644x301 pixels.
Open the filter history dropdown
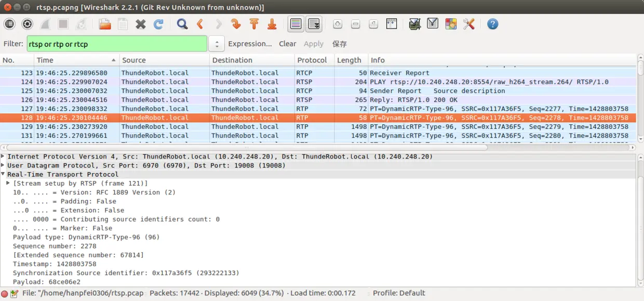[217, 44]
